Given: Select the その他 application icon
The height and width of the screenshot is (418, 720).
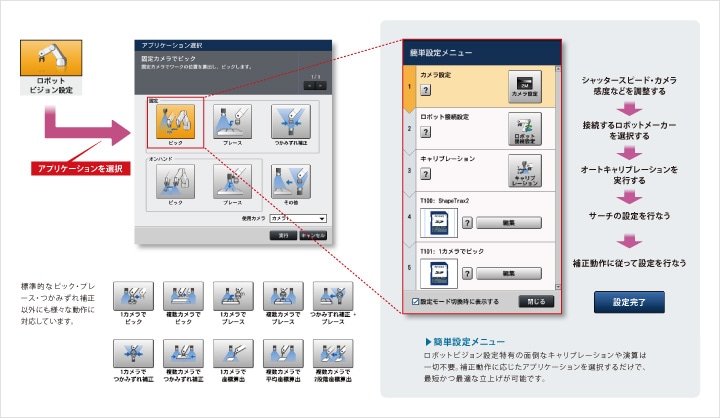Looking at the screenshot, I should [289, 183].
